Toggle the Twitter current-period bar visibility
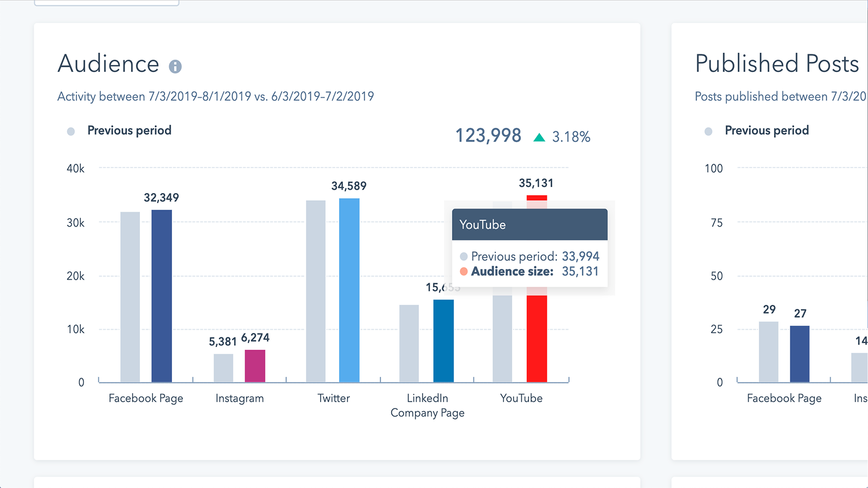Image resolution: width=868 pixels, height=488 pixels. pos(350,287)
